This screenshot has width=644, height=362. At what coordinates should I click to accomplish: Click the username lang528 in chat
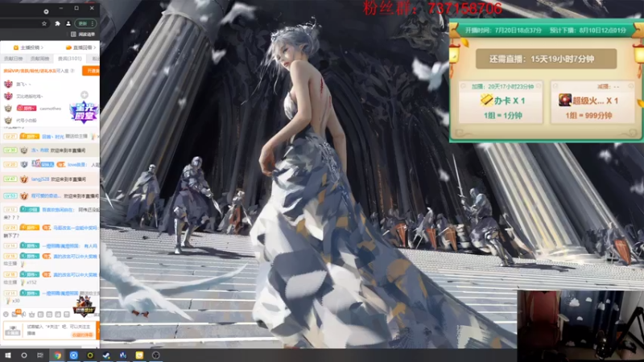pyautogui.click(x=39, y=179)
